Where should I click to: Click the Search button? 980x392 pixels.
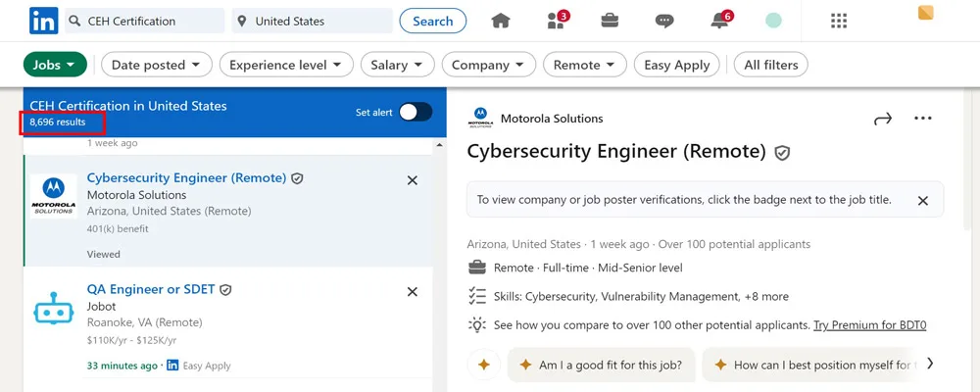pyautogui.click(x=433, y=21)
